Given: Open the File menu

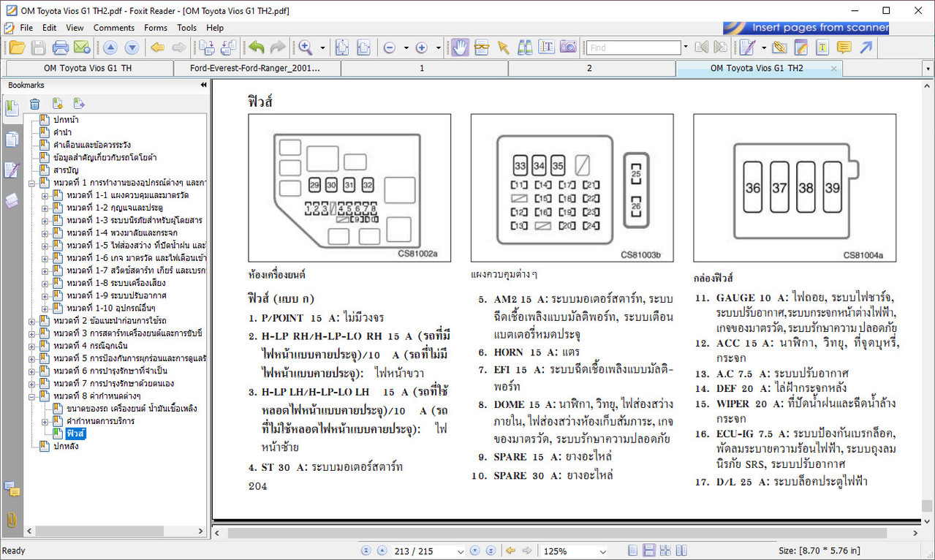Looking at the screenshot, I should [26, 28].
